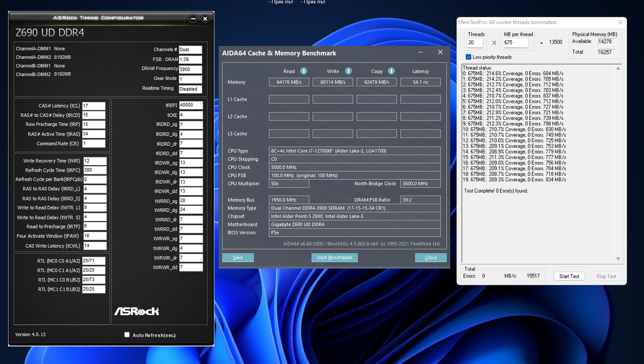Image resolution: width=644 pixels, height=364 pixels.
Task: Click Realtime Timing field showing Disabled
Action: pos(190,89)
